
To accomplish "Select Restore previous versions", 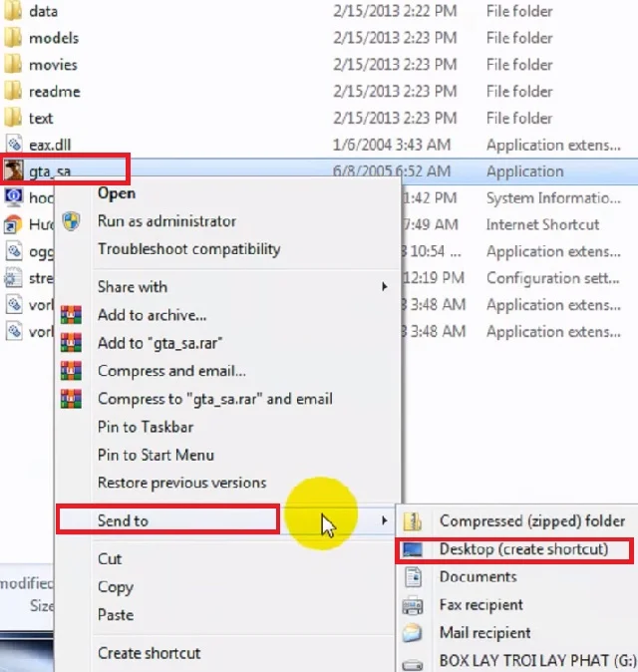I will click(181, 483).
